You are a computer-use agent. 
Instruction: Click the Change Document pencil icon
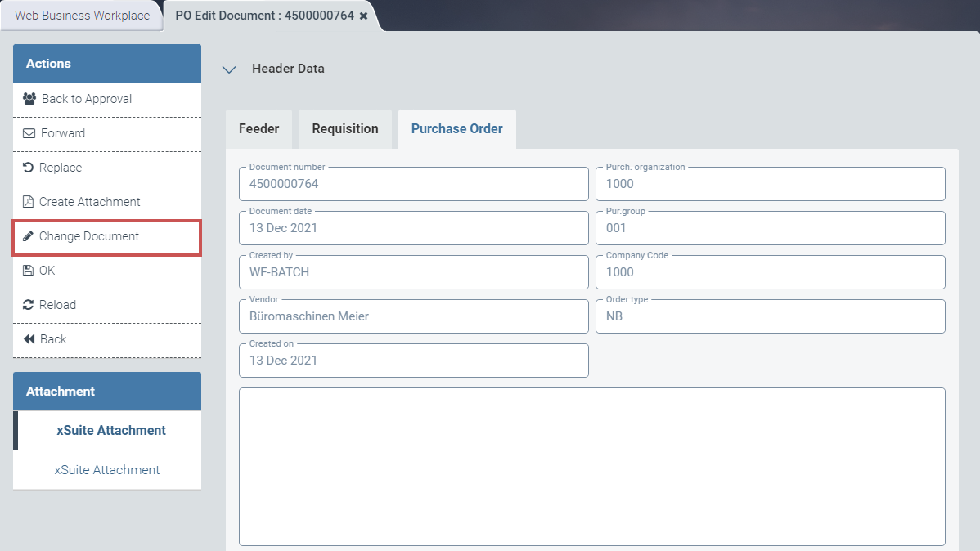click(x=29, y=236)
